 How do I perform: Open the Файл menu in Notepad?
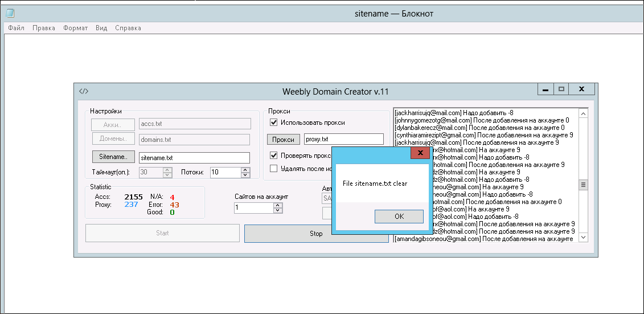point(16,28)
